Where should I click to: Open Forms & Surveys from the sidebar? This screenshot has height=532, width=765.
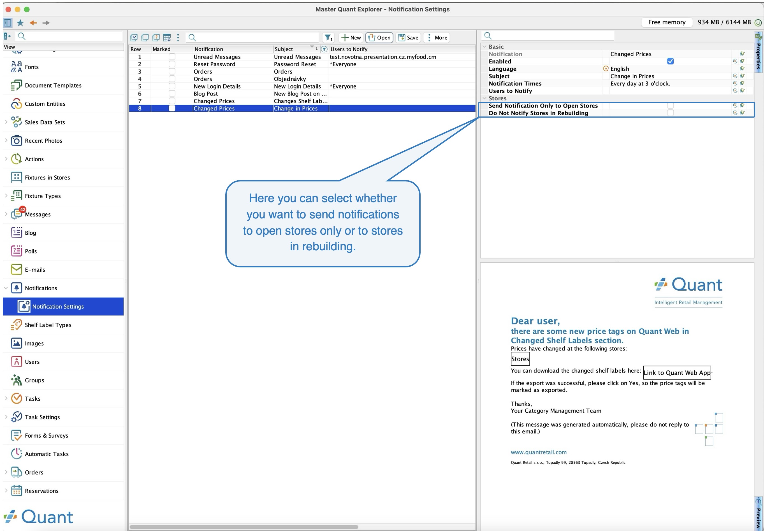click(x=63, y=435)
